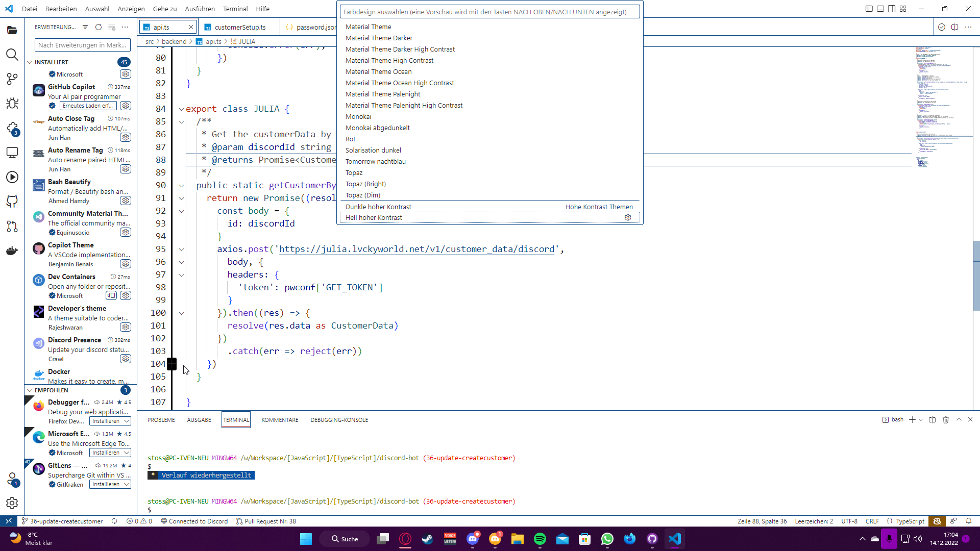The width and height of the screenshot is (980, 551).
Task: Fold the JULIA class at line 84
Action: click(181, 109)
